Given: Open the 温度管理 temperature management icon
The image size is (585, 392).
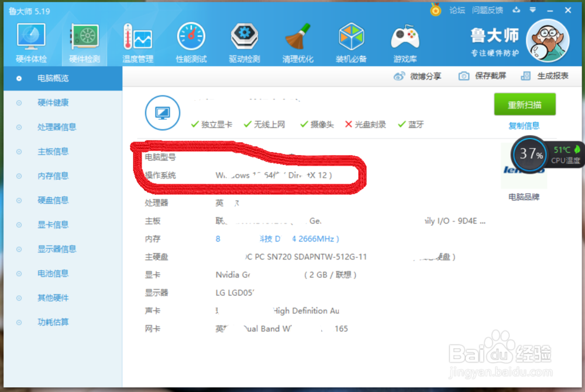Looking at the screenshot, I should pos(137,43).
